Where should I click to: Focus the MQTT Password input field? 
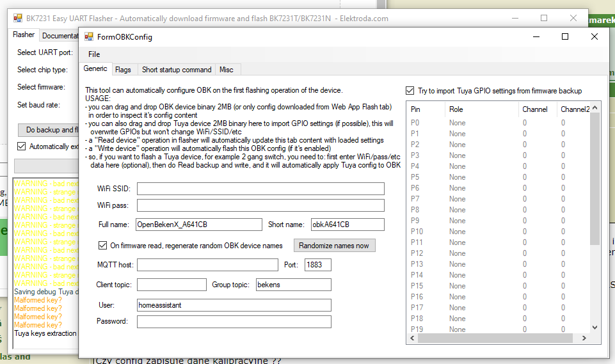point(234,322)
